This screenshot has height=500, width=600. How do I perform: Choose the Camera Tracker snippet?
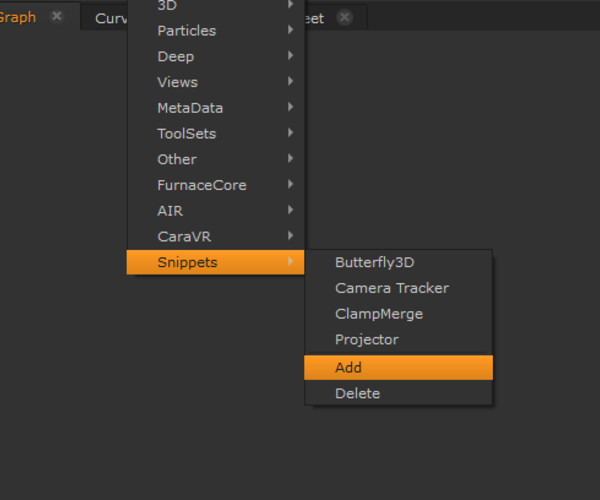pos(391,288)
